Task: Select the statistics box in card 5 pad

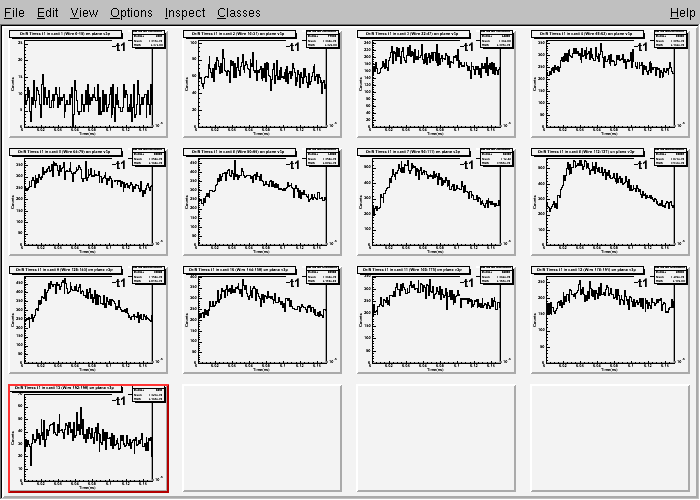Action: (149, 158)
